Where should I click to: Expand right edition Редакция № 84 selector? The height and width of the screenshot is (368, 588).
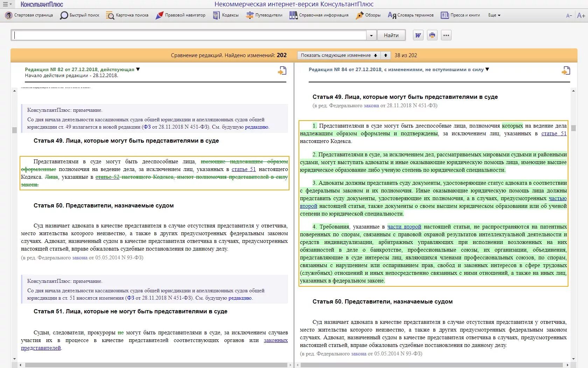[399, 69]
